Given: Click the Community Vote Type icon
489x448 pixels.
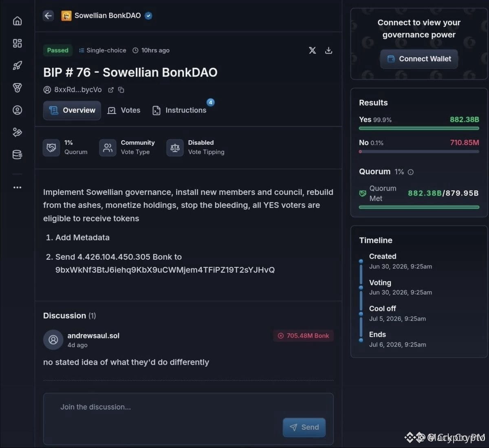Looking at the screenshot, I should (108, 148).
